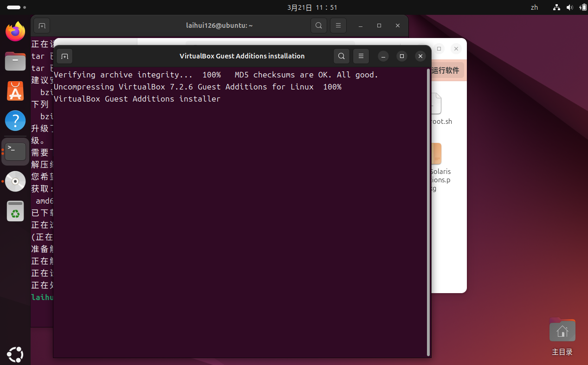Open new tab in VirtualBox installer terminal
This screenshot has height=365, width=588.
click(65, 56)
